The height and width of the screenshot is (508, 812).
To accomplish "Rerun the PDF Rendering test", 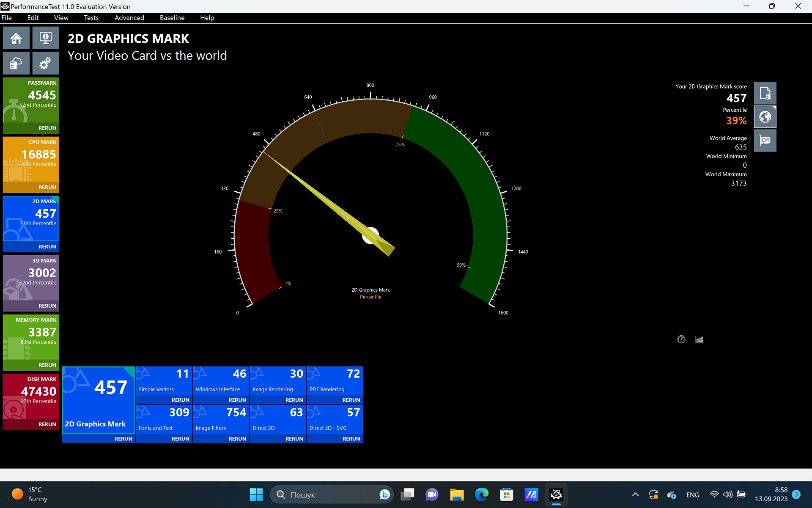I will 351,400.
